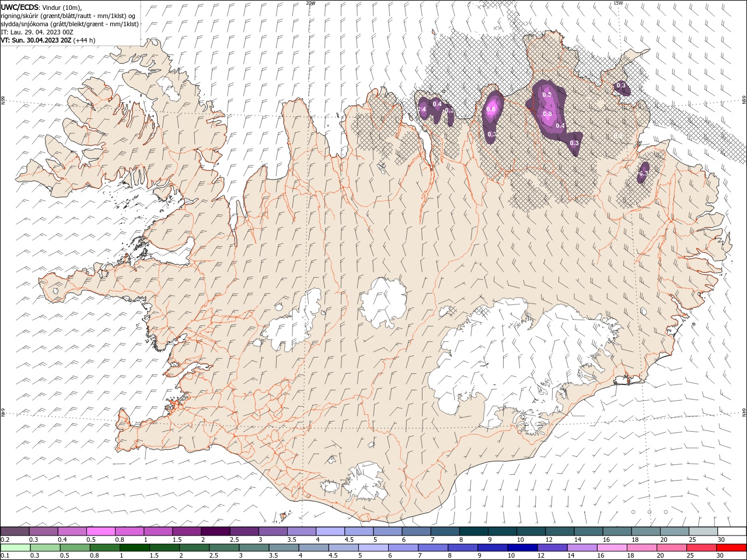Image resolution: width=747 pixels, height=560 pixels.
Task: Select the violet 12 swatch in lower legend
Action: [551, 548]
